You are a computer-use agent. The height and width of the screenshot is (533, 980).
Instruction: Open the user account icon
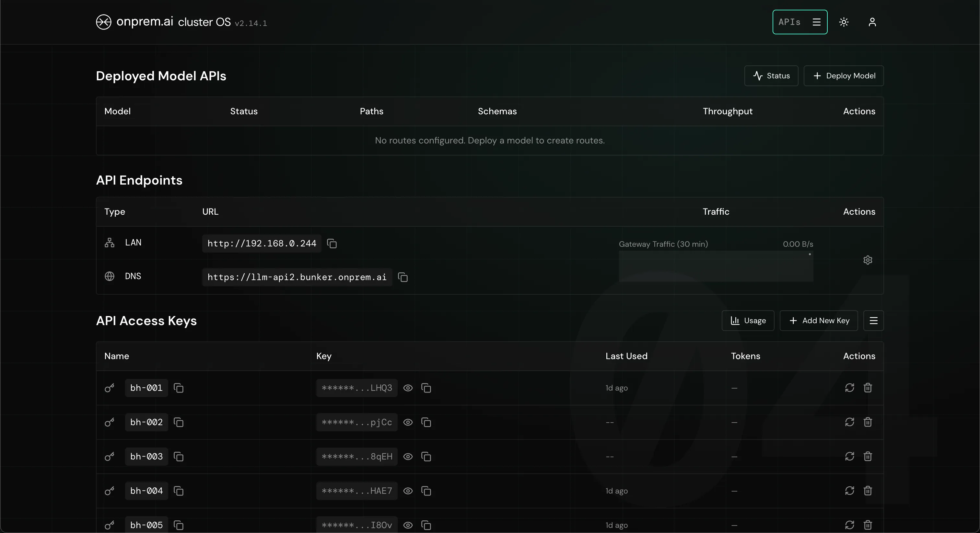pyautogui.click(x=872, y=22)
